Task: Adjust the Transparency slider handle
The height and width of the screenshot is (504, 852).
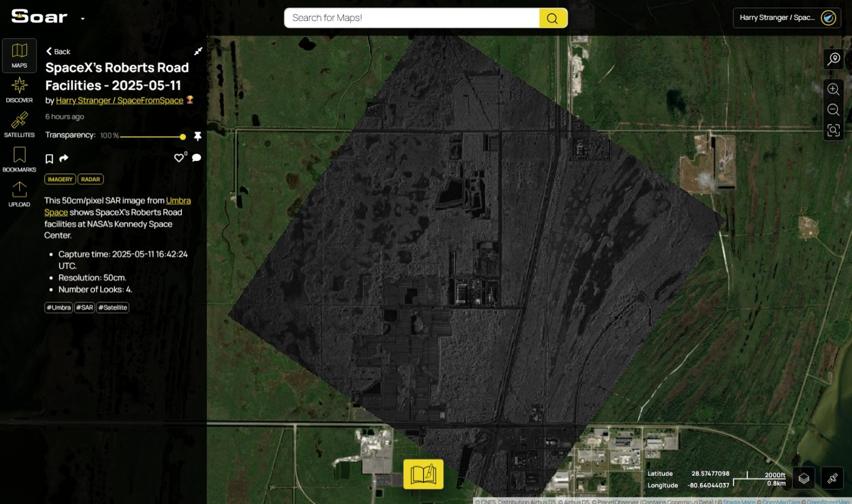Action: coord(183,136)
